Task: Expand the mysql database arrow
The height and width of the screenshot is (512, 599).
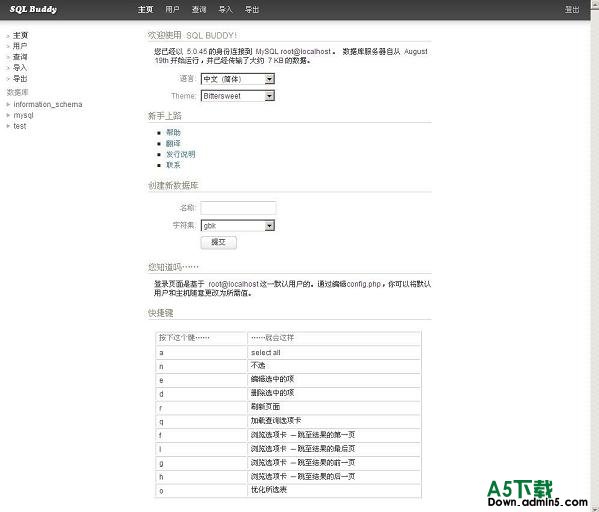Action: pos(8,115)
